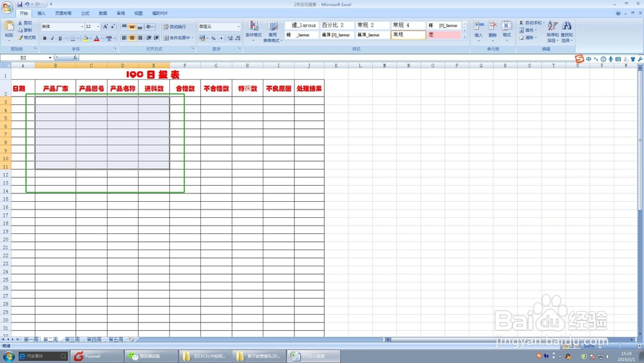Viewport: 644px width, 363px height.
Task: Apply bottom vertical alignment
Action: tap(140, 26)
